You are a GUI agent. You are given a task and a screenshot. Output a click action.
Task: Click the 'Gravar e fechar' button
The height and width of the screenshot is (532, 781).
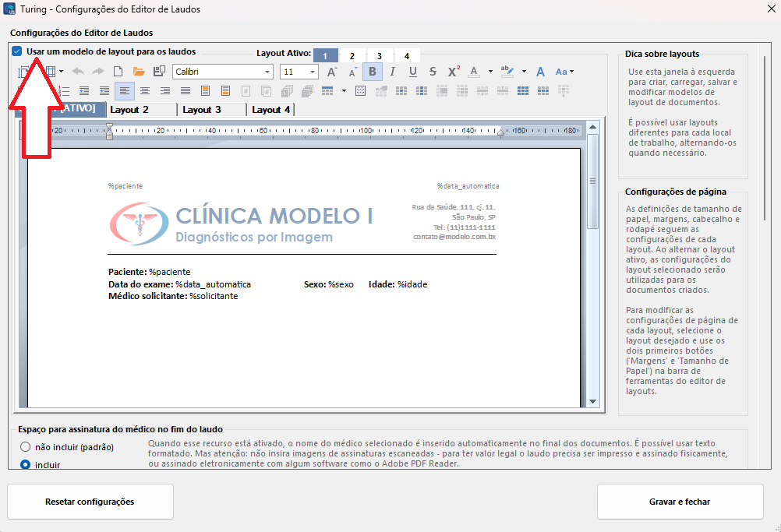[x=680, y=502]
